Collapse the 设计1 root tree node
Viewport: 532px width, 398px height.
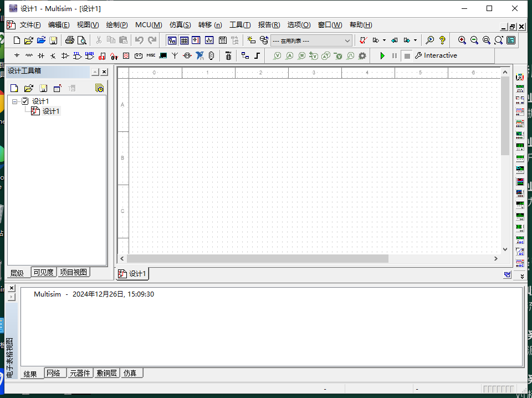15,101
